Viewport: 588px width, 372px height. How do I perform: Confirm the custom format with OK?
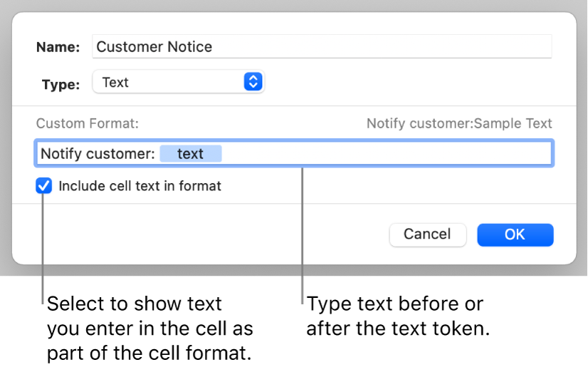[x=515, y=234]
